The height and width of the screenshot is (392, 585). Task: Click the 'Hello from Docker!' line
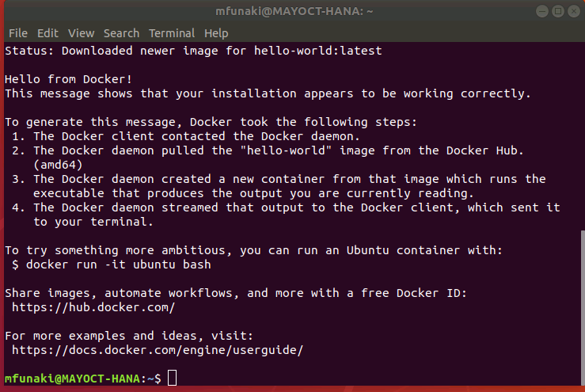click(68, 79)
